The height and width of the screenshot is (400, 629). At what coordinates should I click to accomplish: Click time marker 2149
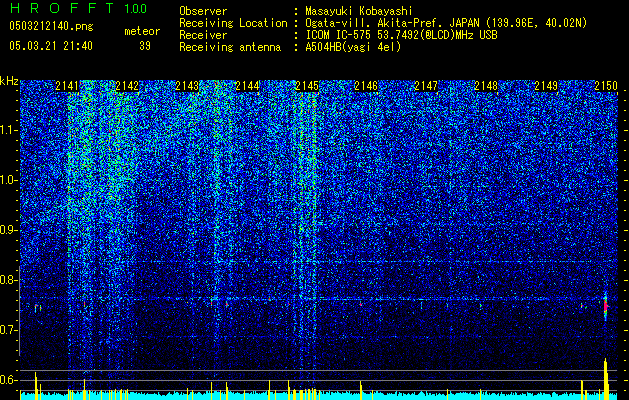pyautogui.click(x=546, y=86)
